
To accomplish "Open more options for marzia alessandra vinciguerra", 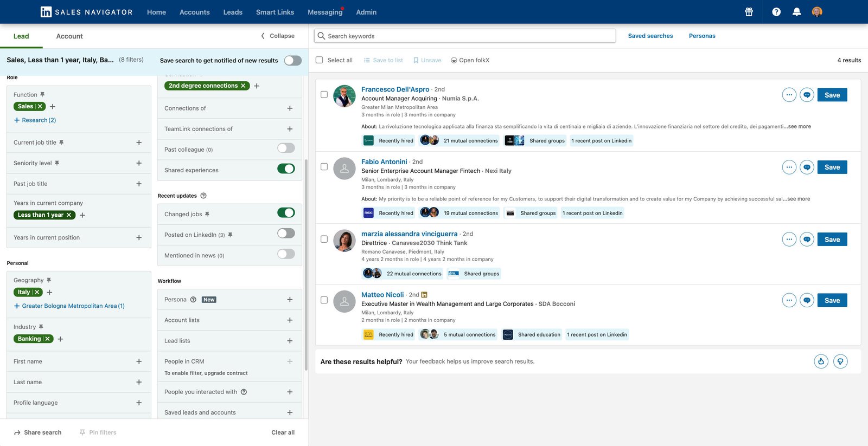I will point(789,240).
